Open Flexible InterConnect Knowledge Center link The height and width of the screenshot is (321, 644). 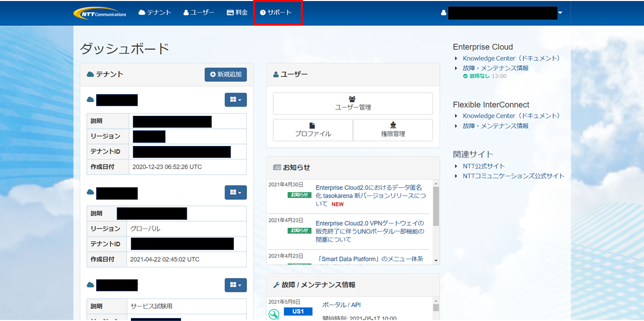(511, 116)
